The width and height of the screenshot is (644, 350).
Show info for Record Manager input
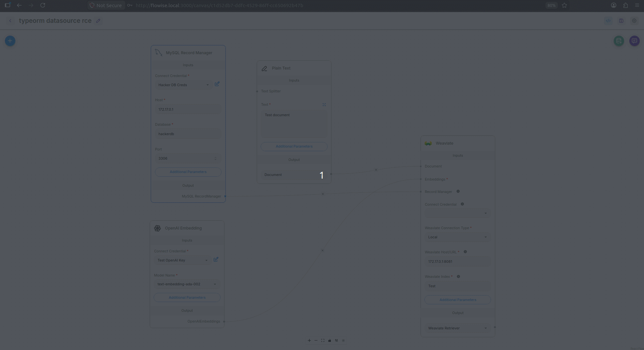pos(458,191)
